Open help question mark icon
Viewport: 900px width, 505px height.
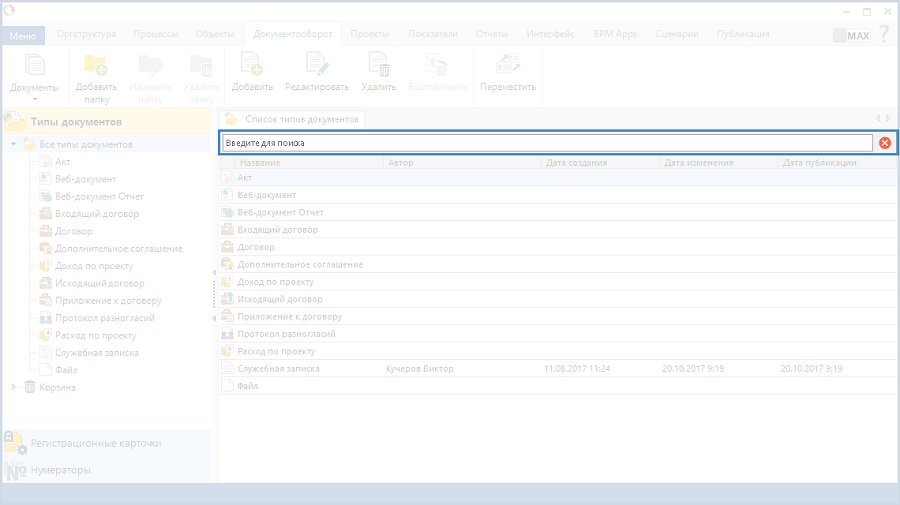coord(884,34)
